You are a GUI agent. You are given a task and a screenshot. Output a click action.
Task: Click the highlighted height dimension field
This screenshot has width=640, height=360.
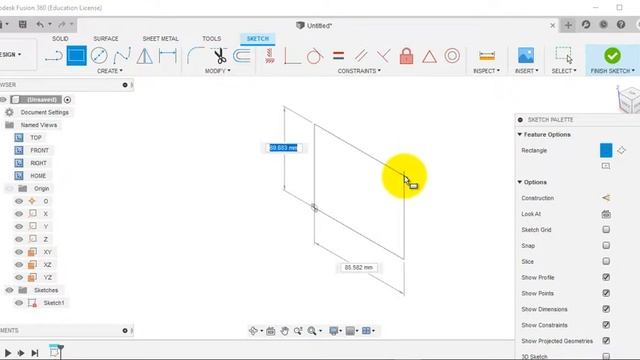pyautogui.click(x=283, y=148)
